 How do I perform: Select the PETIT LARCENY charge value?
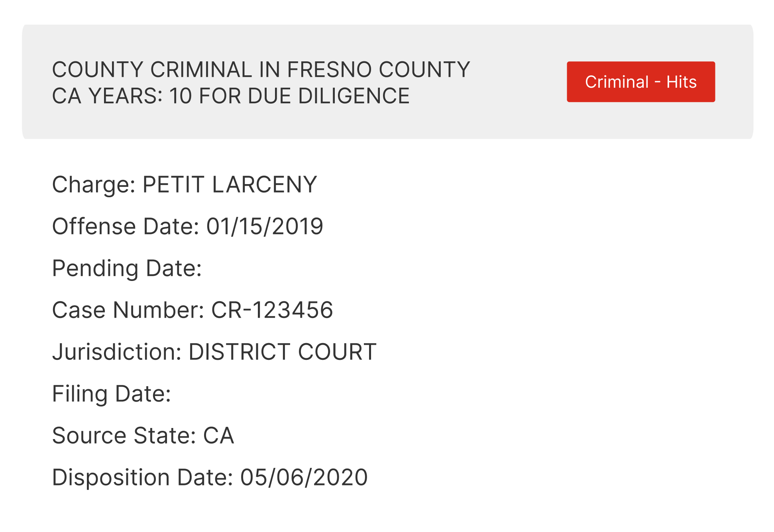point(230,185)
